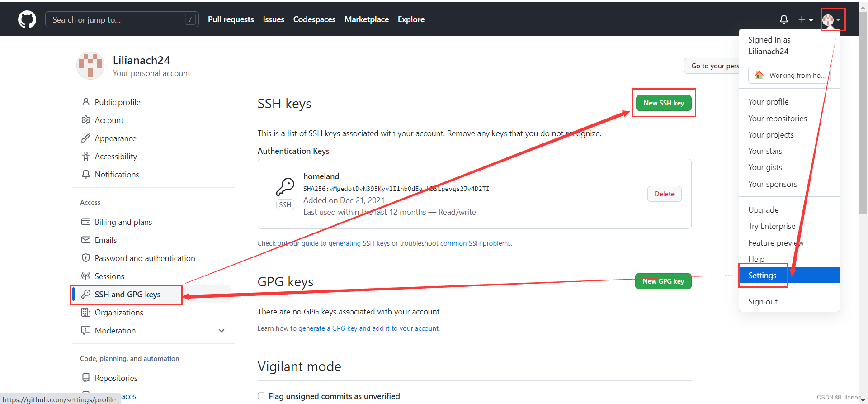
Task: Click the New GPG key button
Action: (x=663, y=281)
